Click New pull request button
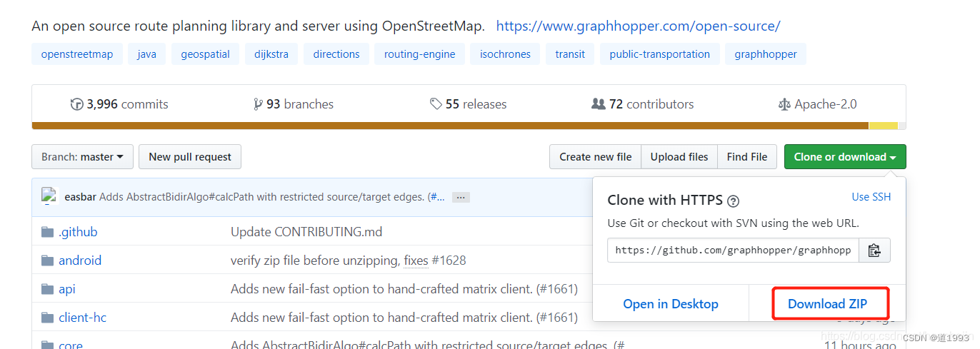Image resolution: width=980 pixels, height=349 pixels. tap(190, 157)
